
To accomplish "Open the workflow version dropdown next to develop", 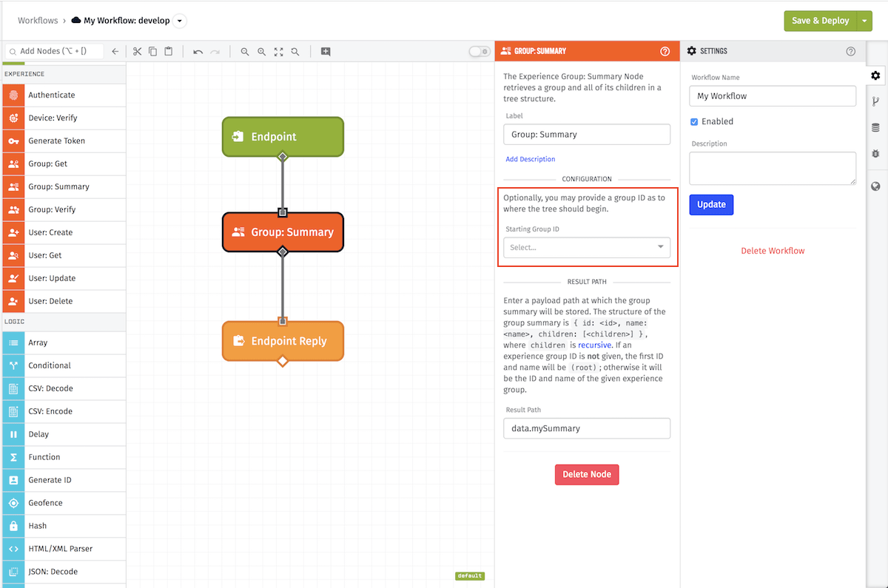I will [181, 21].
